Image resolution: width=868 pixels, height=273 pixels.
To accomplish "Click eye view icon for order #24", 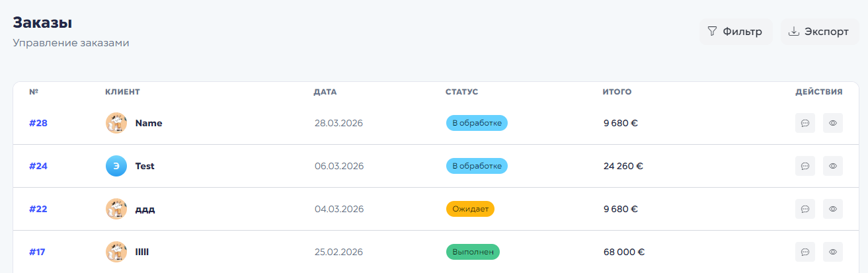I will (832, 166).
